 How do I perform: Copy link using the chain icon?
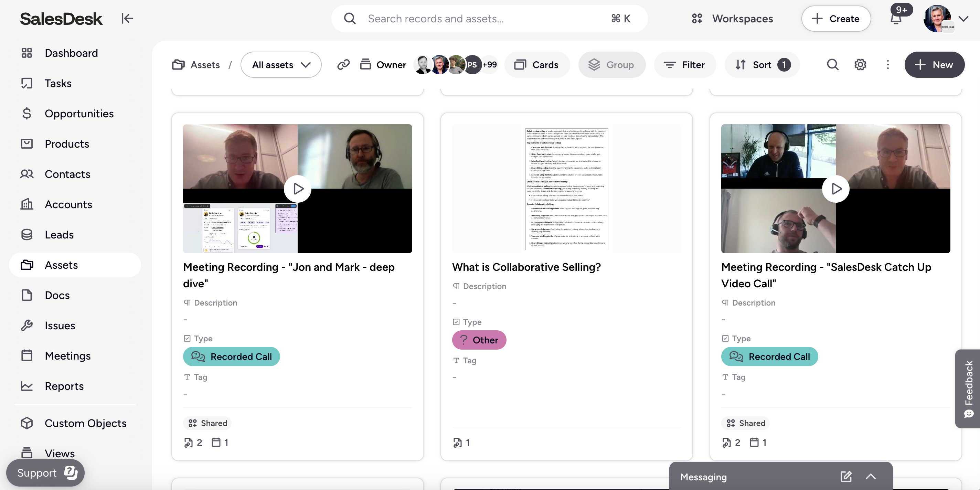pos(343,65)
